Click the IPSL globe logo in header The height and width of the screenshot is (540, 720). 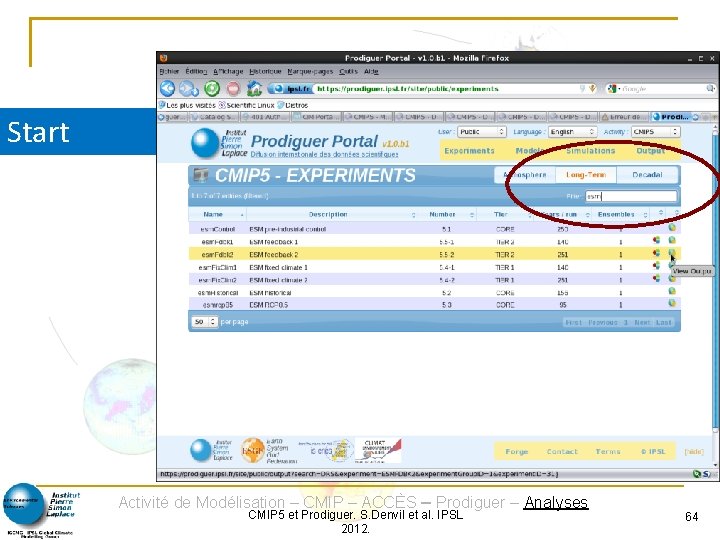[205, 143]
